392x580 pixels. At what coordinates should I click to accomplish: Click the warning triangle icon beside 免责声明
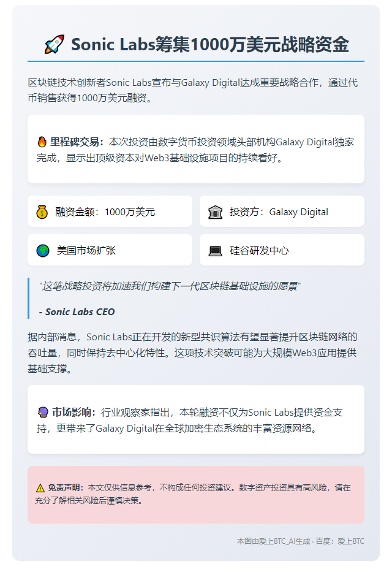coord(40,488)
